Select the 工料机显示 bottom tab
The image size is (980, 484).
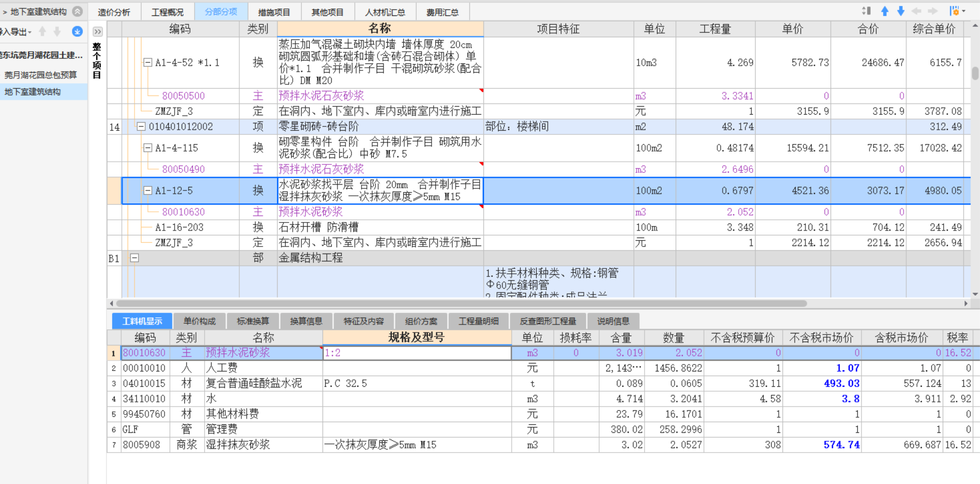coord(142,321)
